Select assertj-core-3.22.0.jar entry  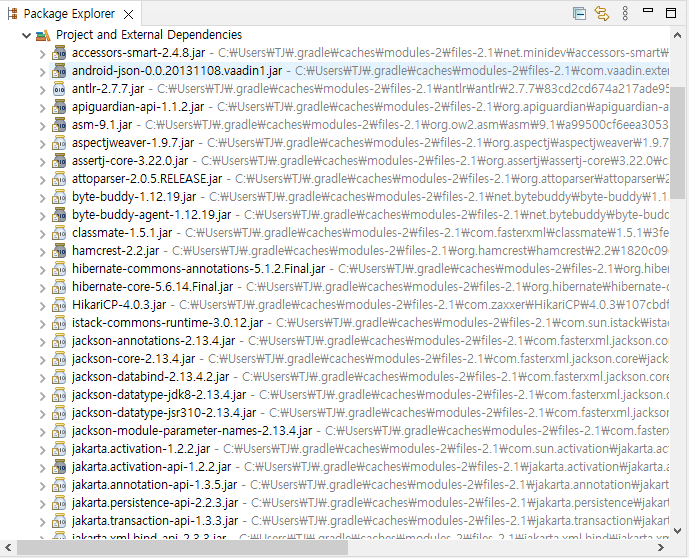click(359, 161)
